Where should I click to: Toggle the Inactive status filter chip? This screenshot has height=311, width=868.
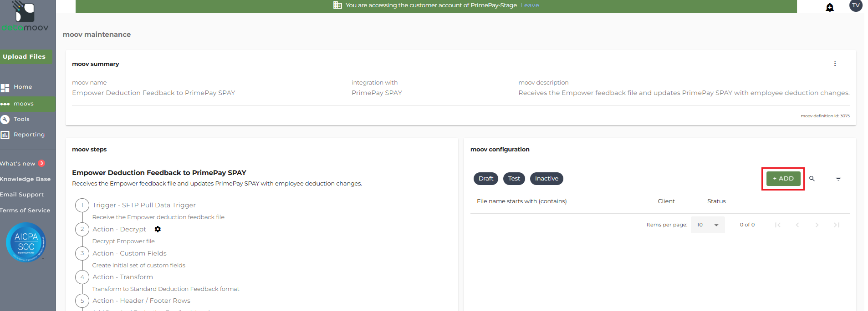point(546,179)
